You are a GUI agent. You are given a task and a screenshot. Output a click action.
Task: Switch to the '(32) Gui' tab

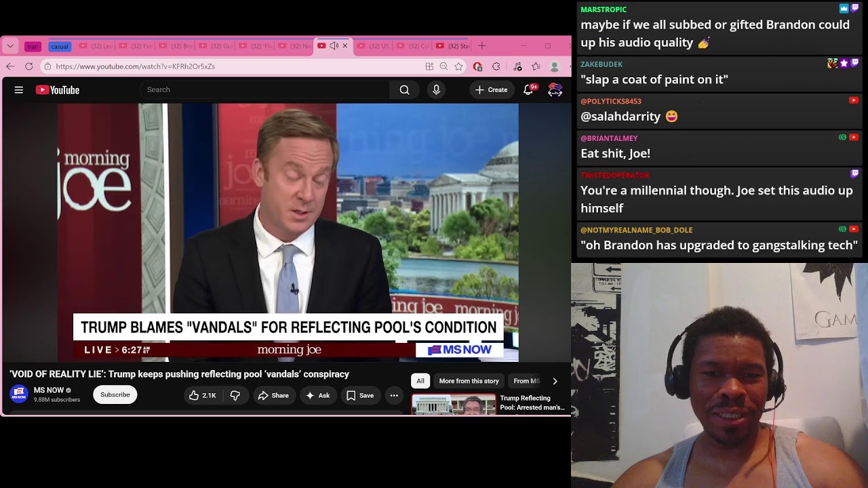pyautogui.click(x=216, y=46)
